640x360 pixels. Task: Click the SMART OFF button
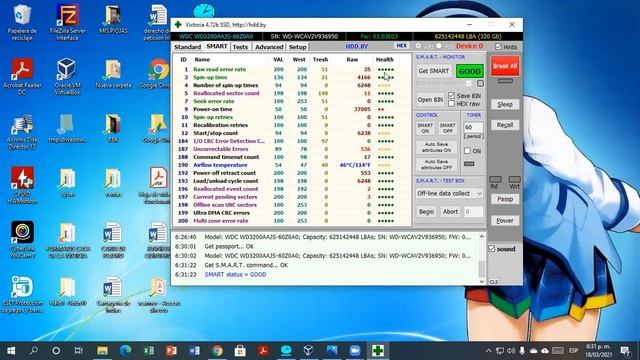point(447,128)
